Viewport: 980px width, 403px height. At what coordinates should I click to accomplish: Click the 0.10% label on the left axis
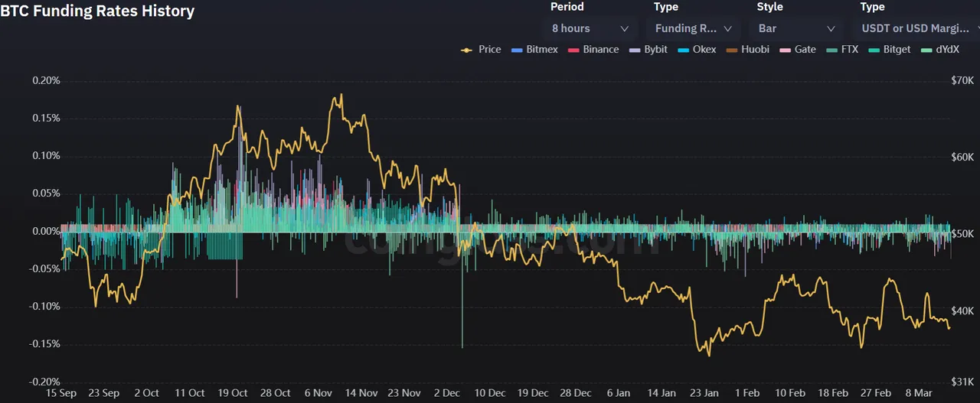(x=46, y=156)
